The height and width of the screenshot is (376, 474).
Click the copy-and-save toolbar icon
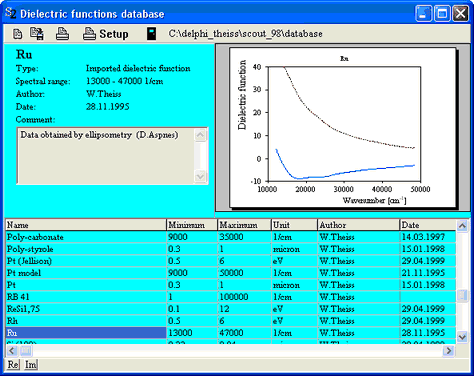coord(37,34)
